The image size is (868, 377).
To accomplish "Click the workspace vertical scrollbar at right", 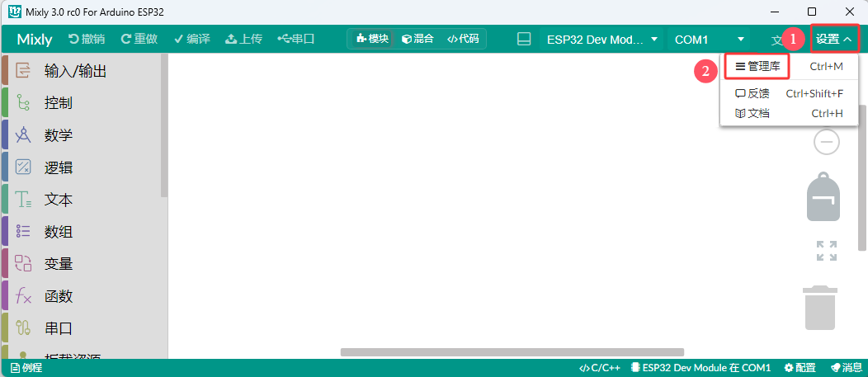I will point(862,177).
